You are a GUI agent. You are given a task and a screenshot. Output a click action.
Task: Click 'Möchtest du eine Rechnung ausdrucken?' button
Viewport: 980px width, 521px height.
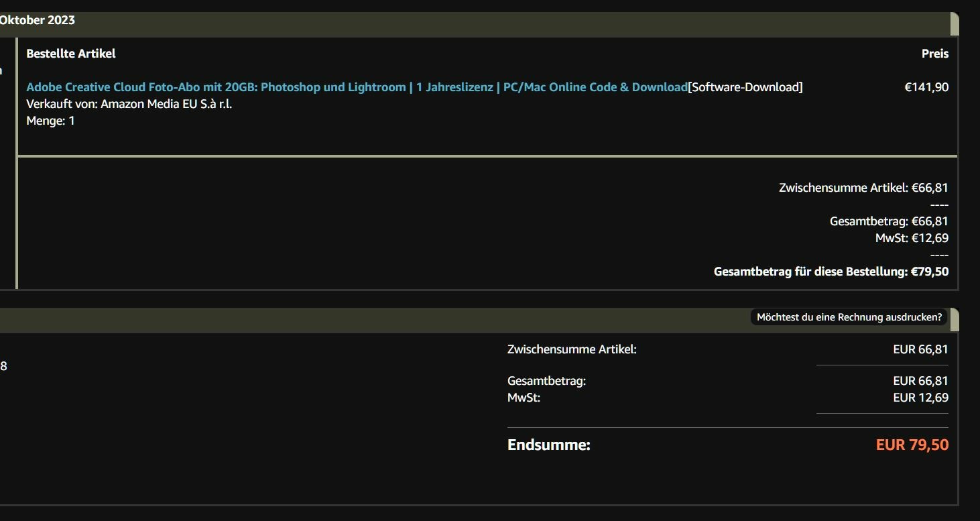(x=849, y=317)
